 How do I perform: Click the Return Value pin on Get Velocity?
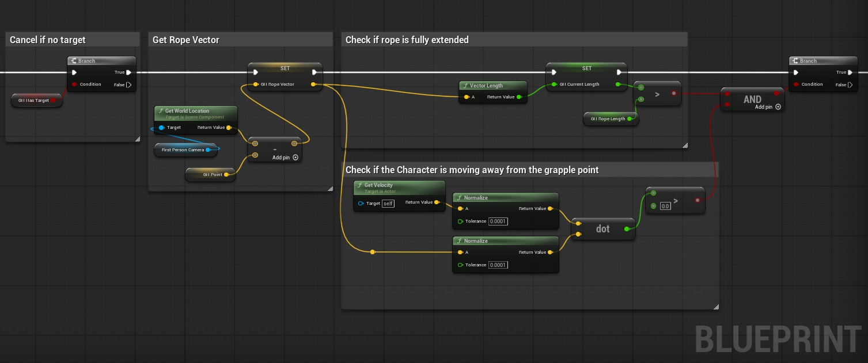tap(437, 202)
